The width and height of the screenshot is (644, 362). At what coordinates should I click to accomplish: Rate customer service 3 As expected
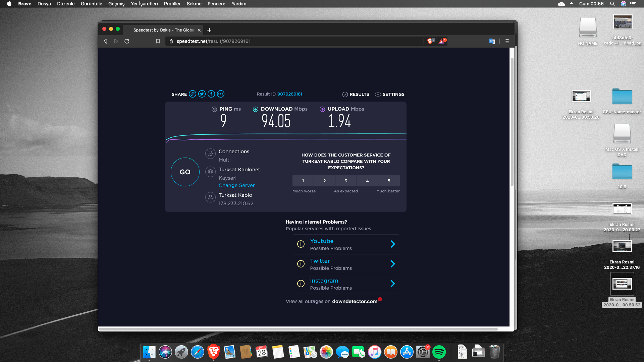[x=346, y=181]
